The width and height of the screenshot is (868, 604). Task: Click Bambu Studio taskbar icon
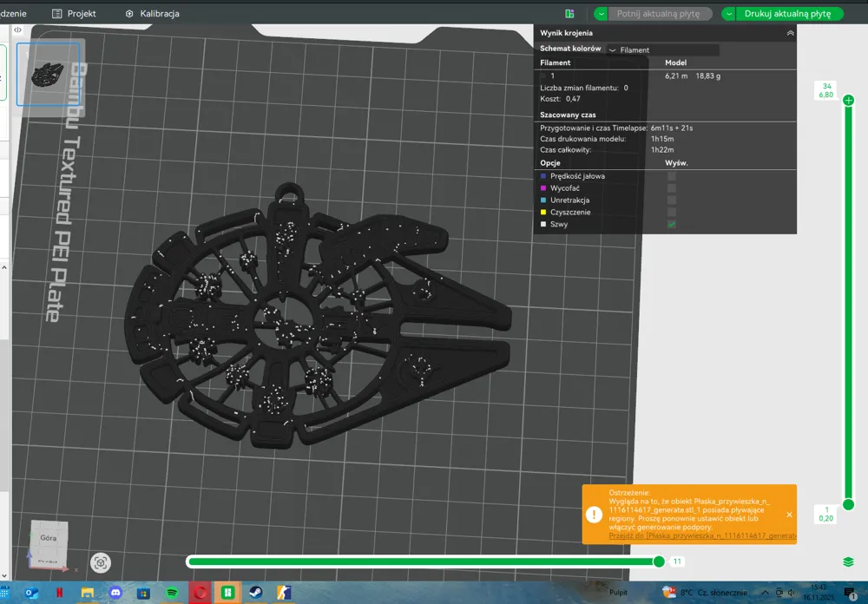(x=227, y=593)
